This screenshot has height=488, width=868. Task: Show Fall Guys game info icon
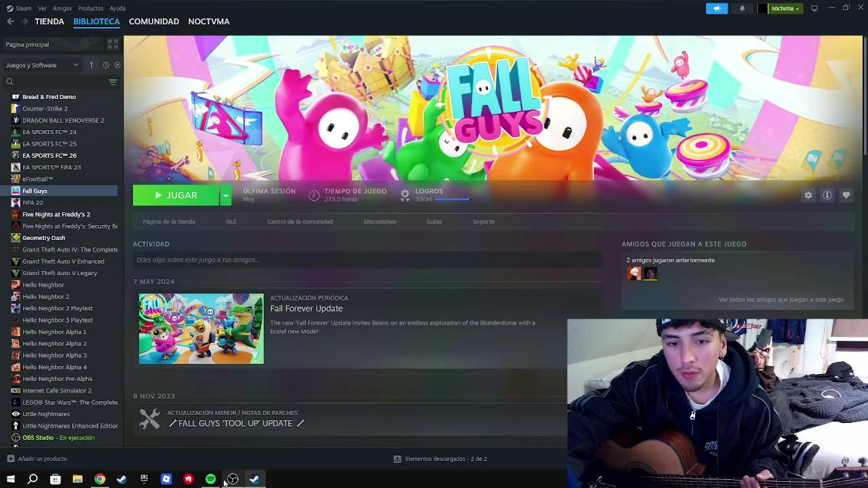(827, 195)
